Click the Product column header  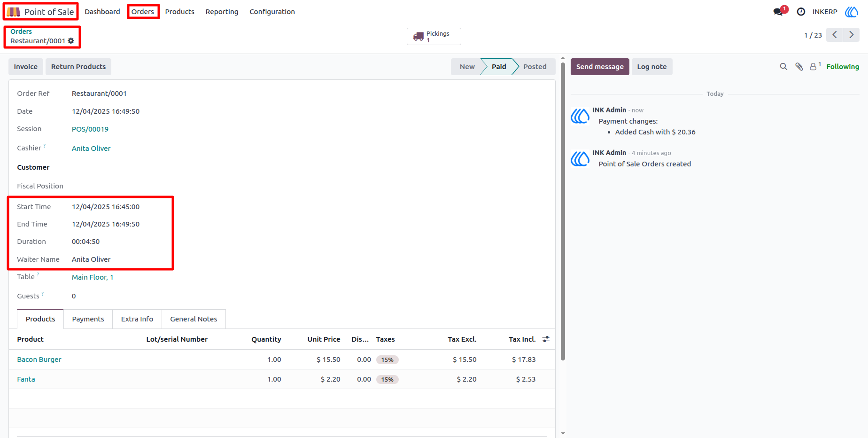pos(31,339)
